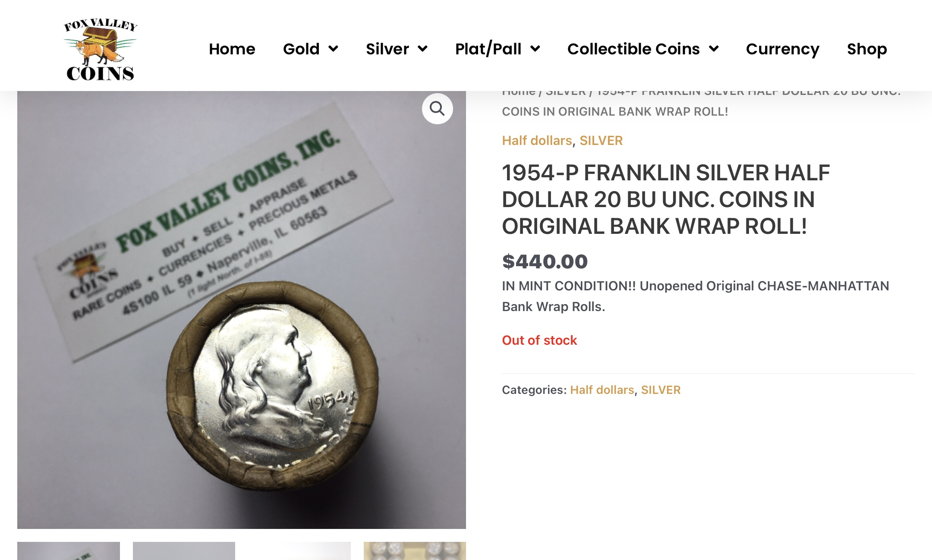Screen dimensions: 932x560
Task: Open the product image zoom magnifier
Action: 437,109
